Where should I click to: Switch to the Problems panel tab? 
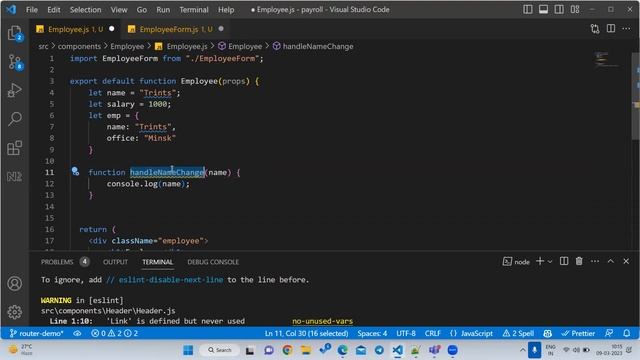64,262
